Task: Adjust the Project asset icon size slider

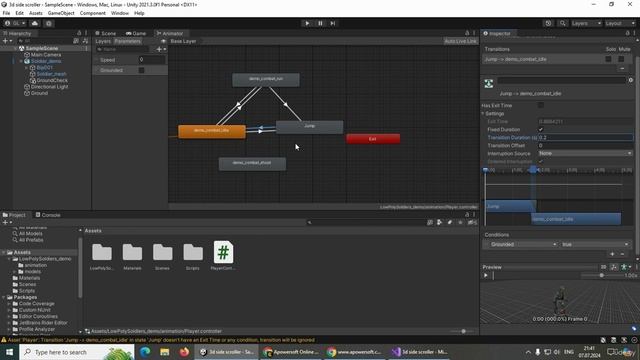Action: tap(463, 331)
